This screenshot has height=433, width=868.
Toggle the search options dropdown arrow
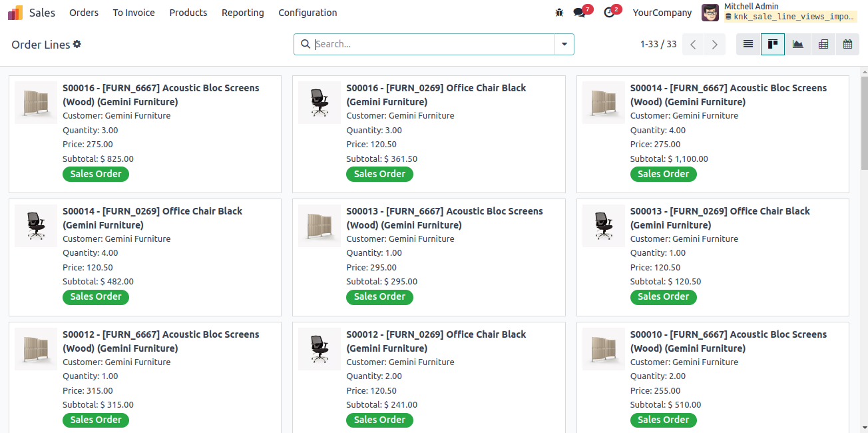pyautogui.click(x=564, y=44)
